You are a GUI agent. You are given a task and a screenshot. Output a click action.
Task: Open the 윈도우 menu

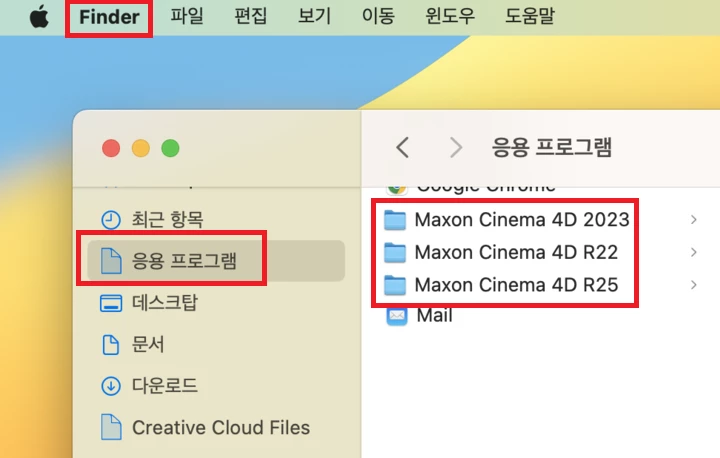tap(450, 16)
